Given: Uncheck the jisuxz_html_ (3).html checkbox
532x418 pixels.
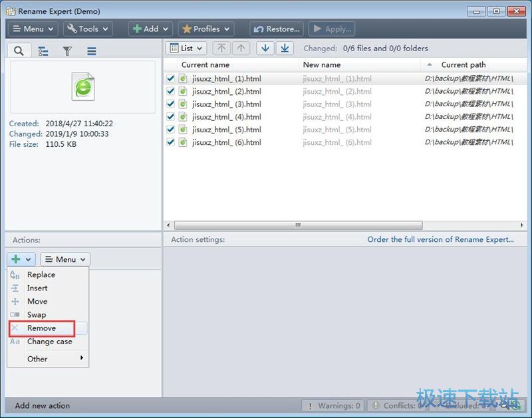Looking at the screenshot, I should (x=171, y=104).
